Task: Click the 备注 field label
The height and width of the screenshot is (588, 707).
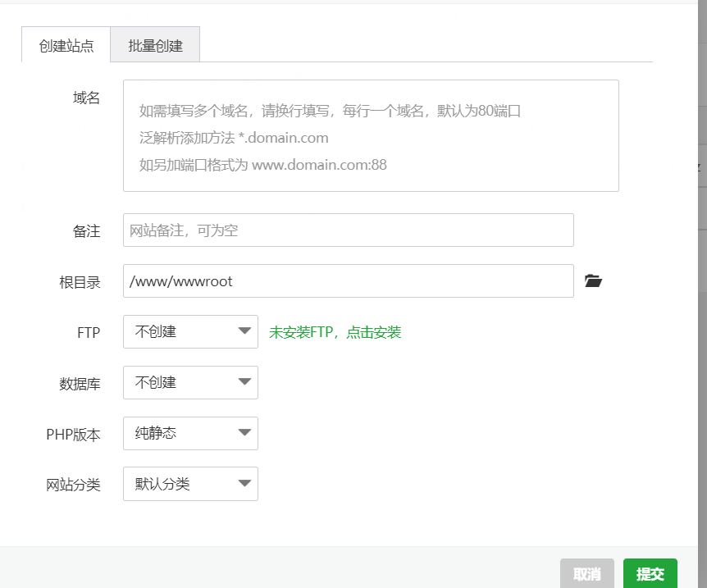Action: [86, 231]
